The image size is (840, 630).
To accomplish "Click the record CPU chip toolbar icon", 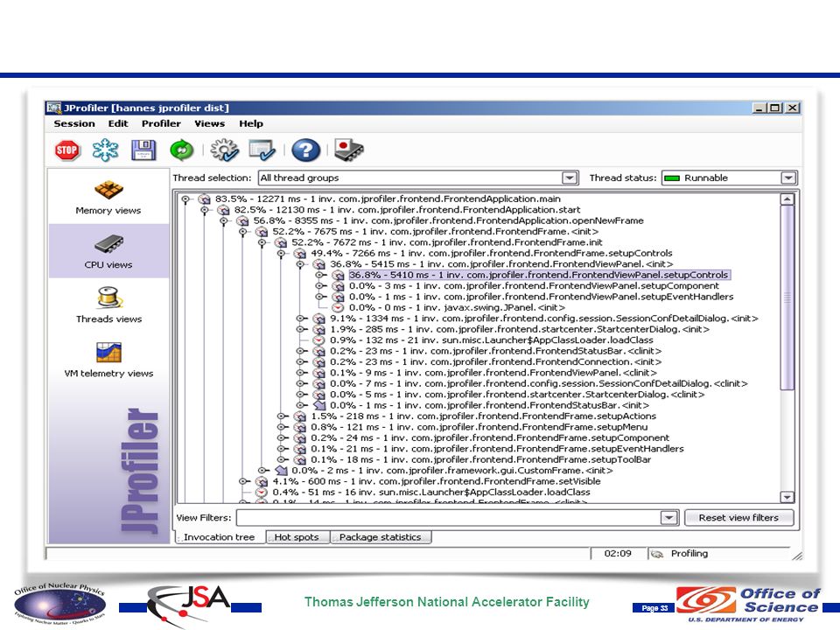I will pyautogui.click(x=349, y=150).
